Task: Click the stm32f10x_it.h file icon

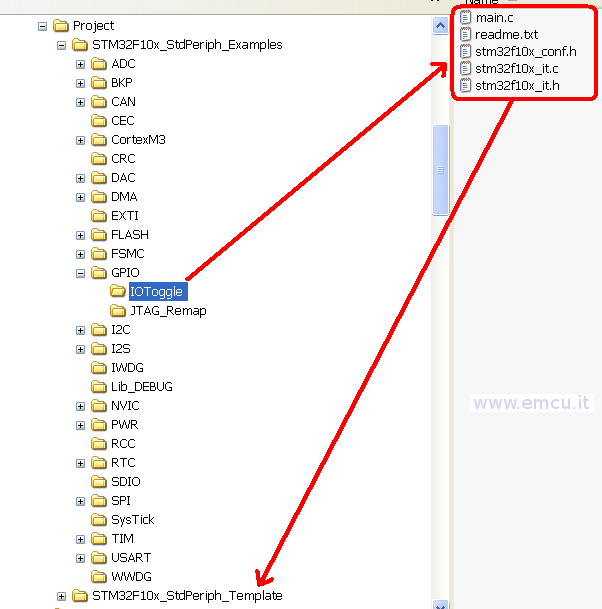Action: pyautogui.click(x=465, y=85)
